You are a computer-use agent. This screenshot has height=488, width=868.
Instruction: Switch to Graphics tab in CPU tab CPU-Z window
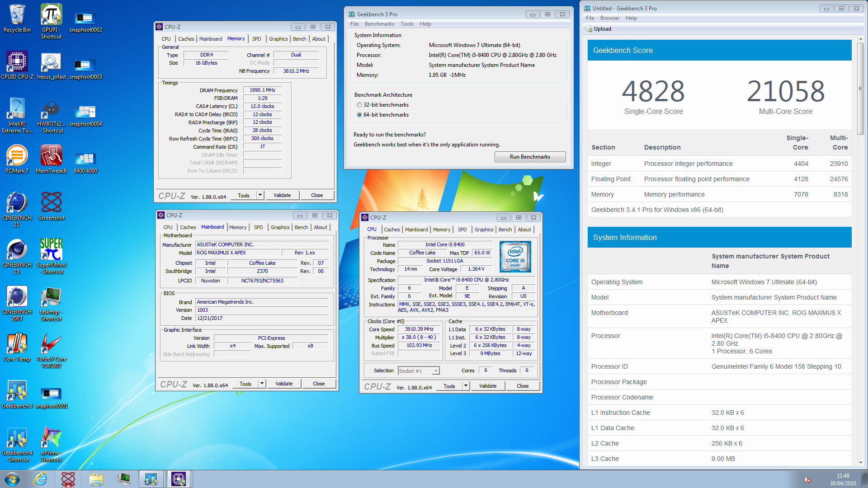[x=484, y=230]
